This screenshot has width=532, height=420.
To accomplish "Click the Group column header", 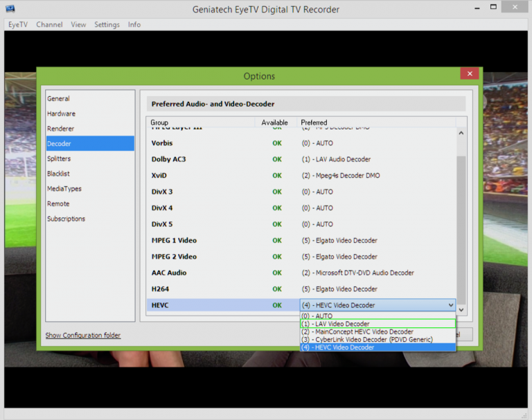I will (x=200, y=122).
